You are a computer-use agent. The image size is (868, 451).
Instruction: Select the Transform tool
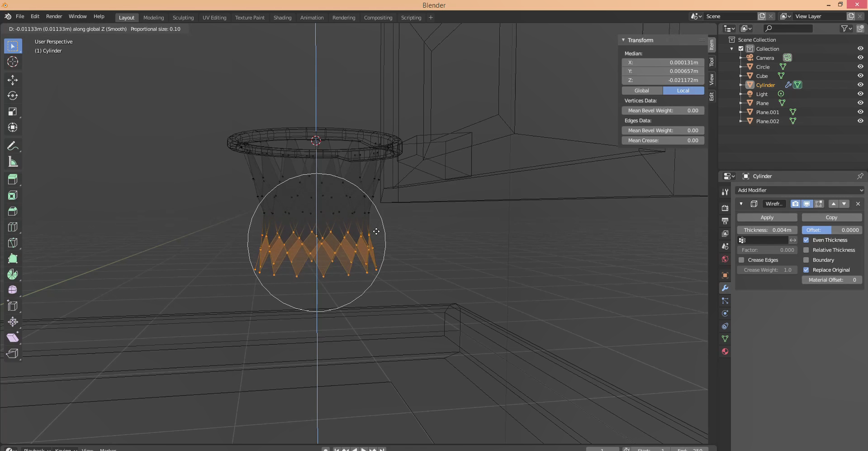coord(13,128)
